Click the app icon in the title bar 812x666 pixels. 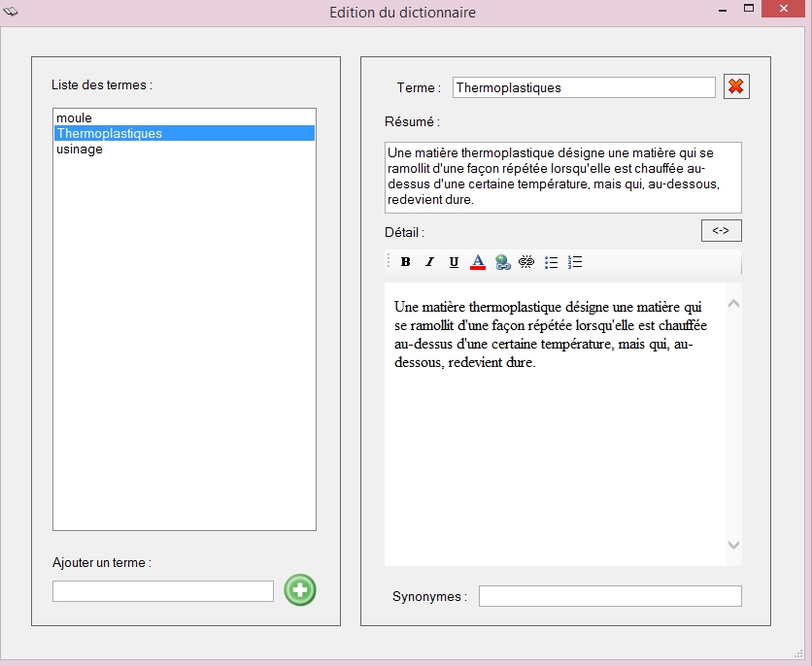11,11
